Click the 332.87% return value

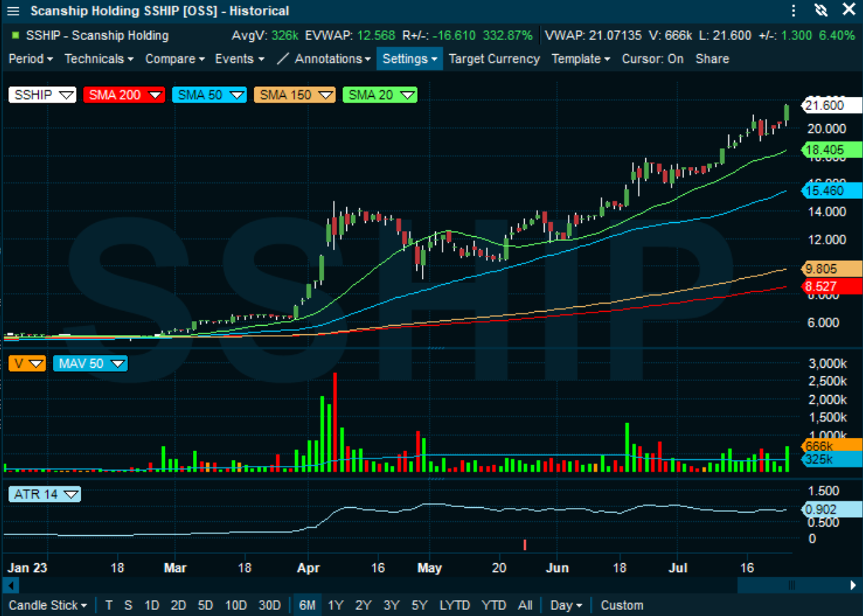click(509, 35)
